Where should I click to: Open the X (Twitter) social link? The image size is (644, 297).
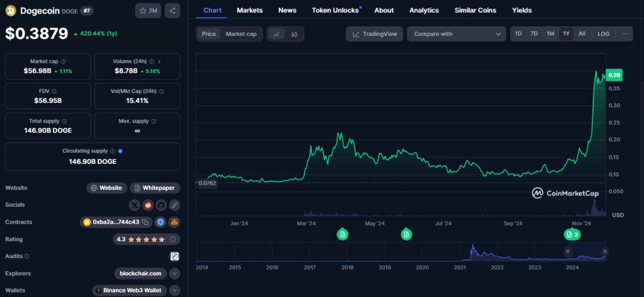click(x=135, y=205)
